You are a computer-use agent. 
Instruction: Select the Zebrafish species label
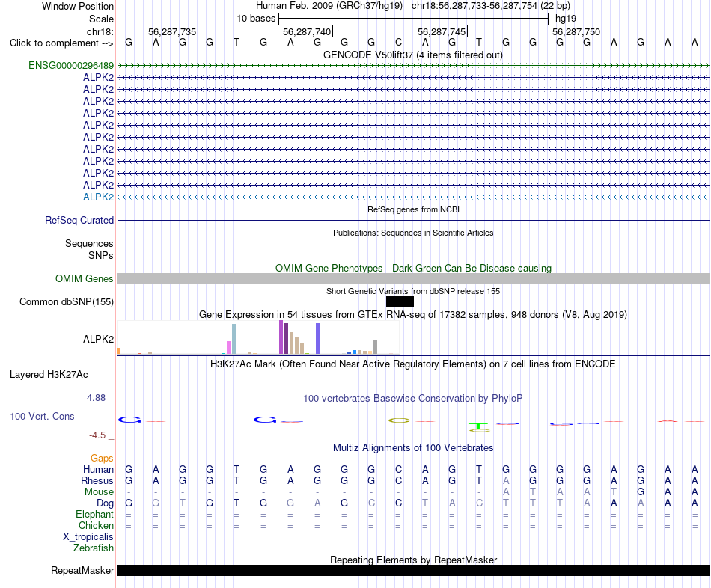click(x=94, y=548)
